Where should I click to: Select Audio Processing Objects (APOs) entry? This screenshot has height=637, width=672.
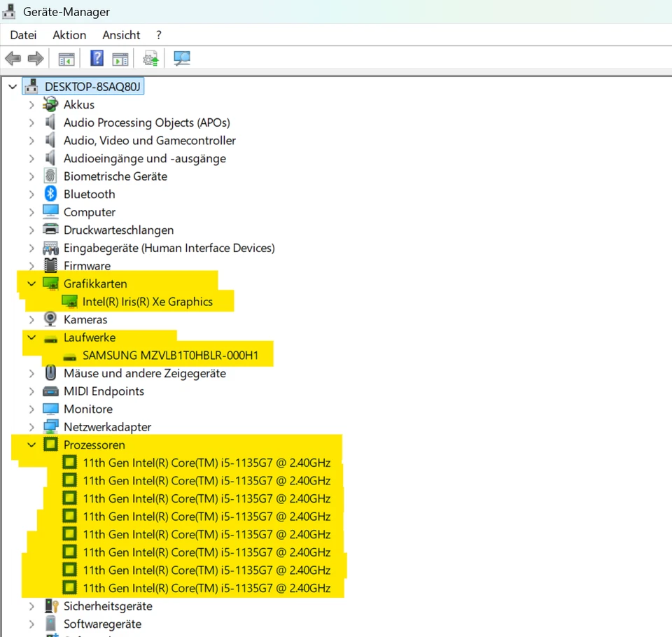pyautogui.click(x=147, y=122)
